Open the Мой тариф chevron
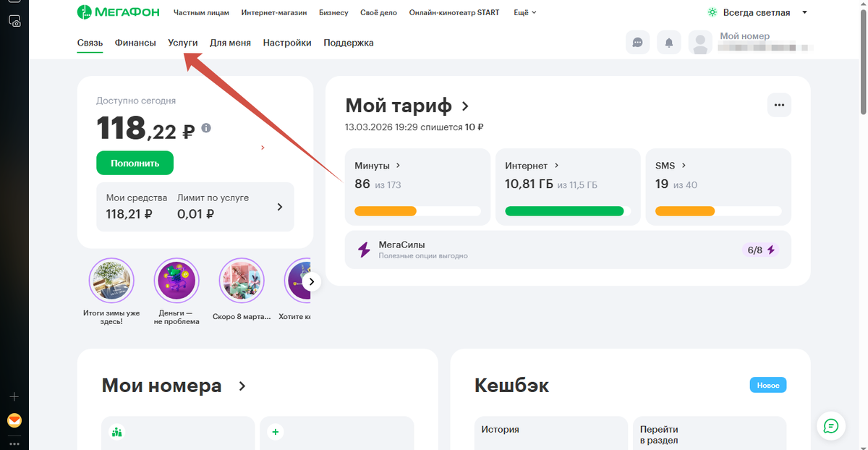 [465, 106]
